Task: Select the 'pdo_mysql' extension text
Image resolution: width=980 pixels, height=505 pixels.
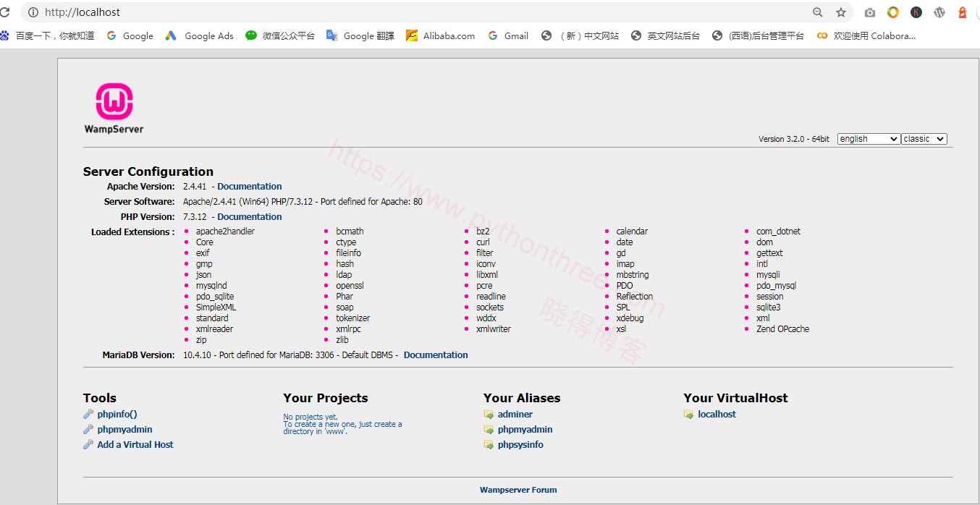Action: 776,286
